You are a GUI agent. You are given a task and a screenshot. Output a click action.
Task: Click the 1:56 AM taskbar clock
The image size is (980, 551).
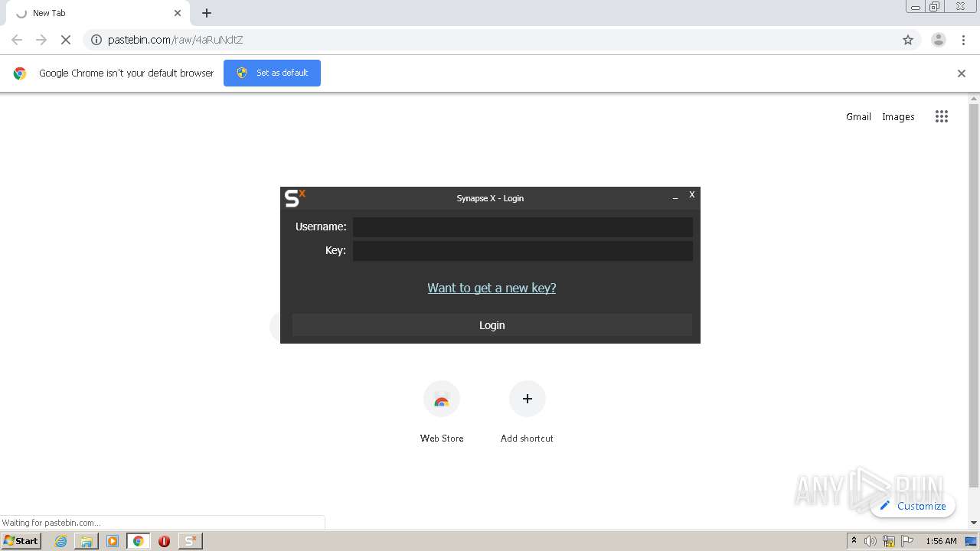tap(941, 541)
